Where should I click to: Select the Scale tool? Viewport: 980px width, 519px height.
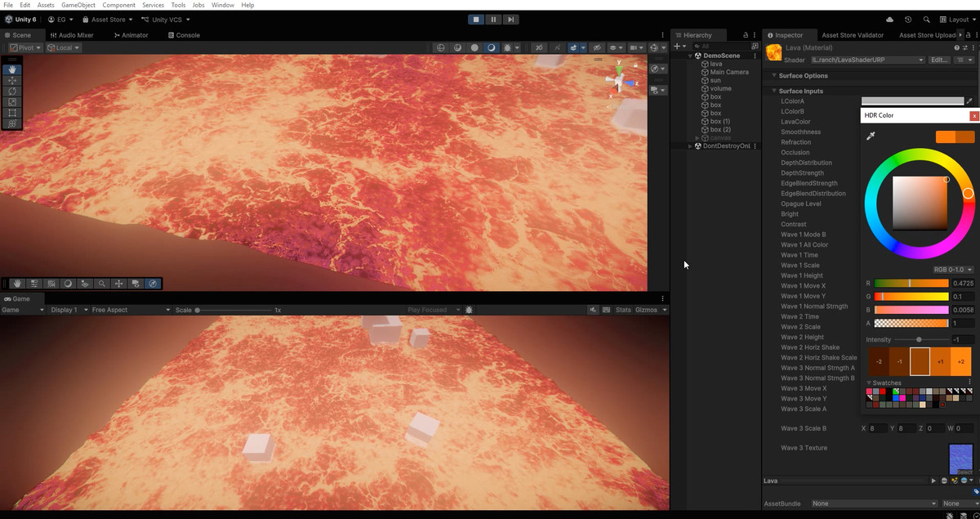(12, 101)
